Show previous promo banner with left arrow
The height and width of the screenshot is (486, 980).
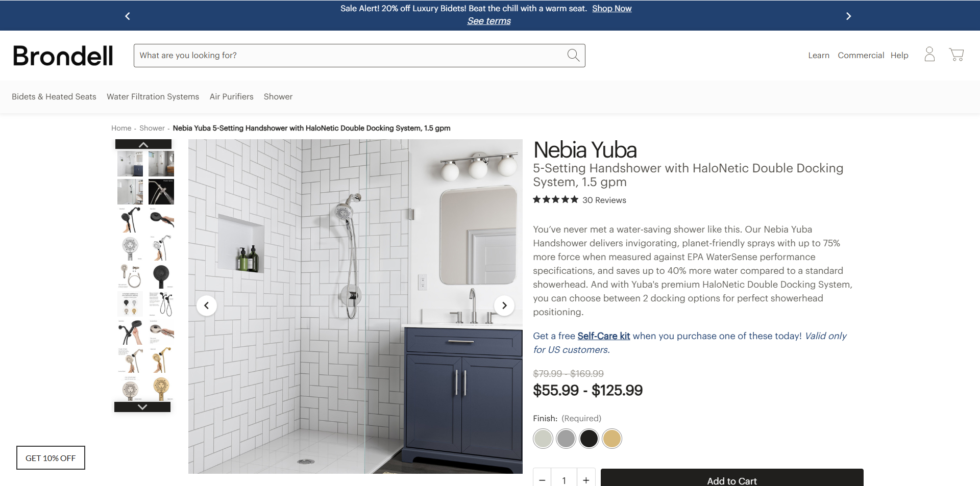pyautogui.click(x=128, y=16)
